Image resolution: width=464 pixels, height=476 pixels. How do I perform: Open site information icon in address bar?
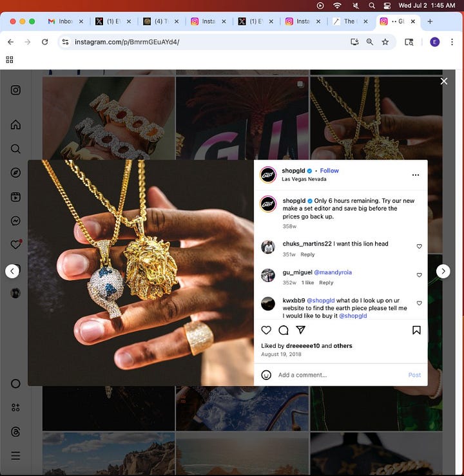pos(65,42)
